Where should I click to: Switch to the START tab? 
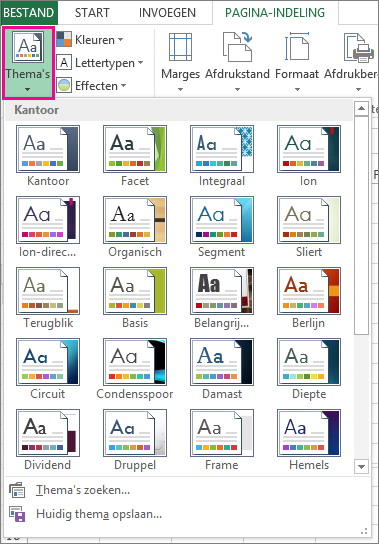(92, 12)
